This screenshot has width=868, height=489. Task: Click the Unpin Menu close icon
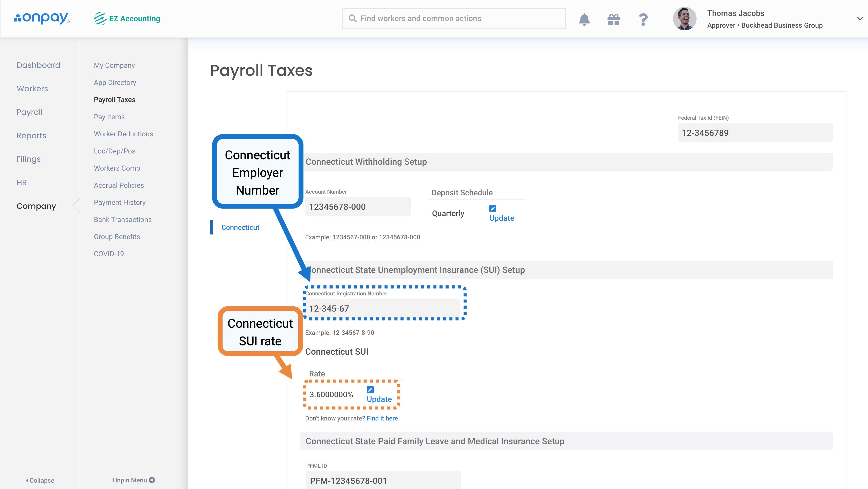coord(152,480)
